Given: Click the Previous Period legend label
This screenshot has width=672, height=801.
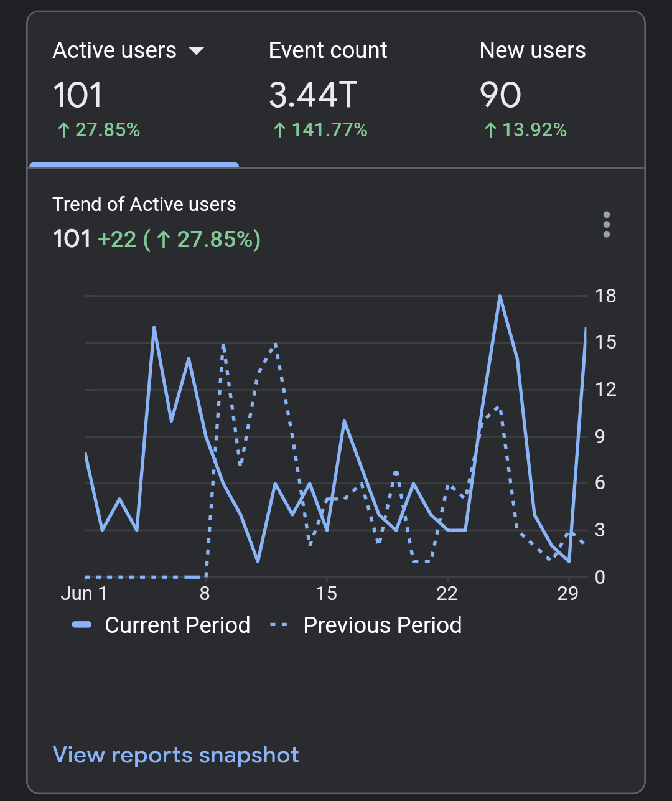Looking at the screenshot, I should point(382,625).
